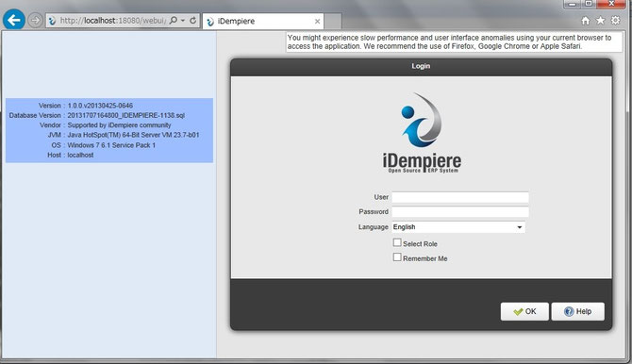632x364 pixels.
Task: Select the iDempiere tab
Action: (263, 22)
